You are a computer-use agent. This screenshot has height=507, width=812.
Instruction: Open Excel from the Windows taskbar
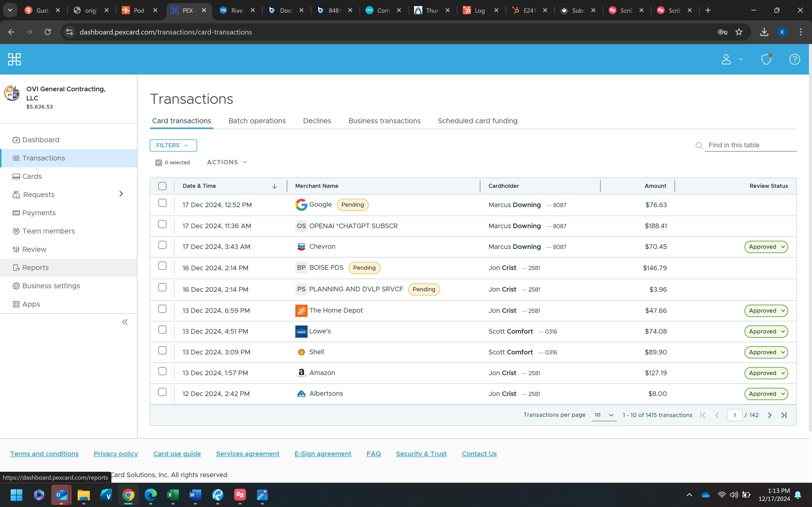tap(173, 495)
